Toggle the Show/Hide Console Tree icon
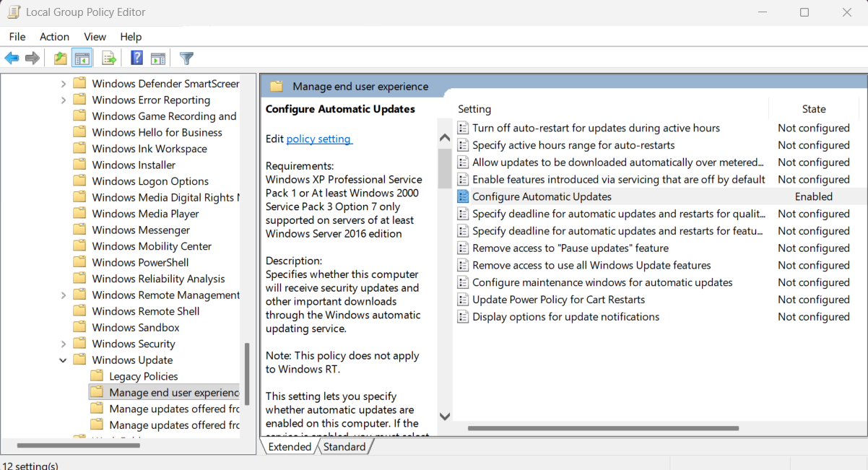Image resolution: width=868 pixels, height=470 pixels. [x=82, y=58]
